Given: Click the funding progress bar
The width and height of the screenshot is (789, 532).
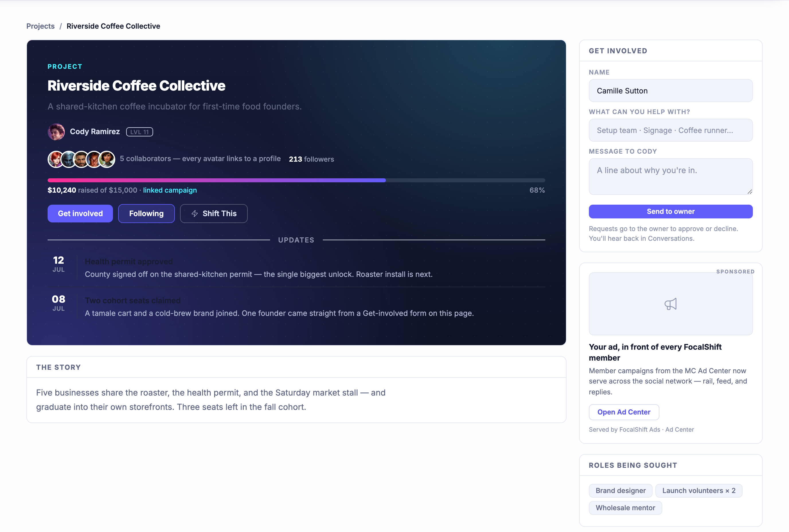Looking at the screenshot, I should (296, 180).
